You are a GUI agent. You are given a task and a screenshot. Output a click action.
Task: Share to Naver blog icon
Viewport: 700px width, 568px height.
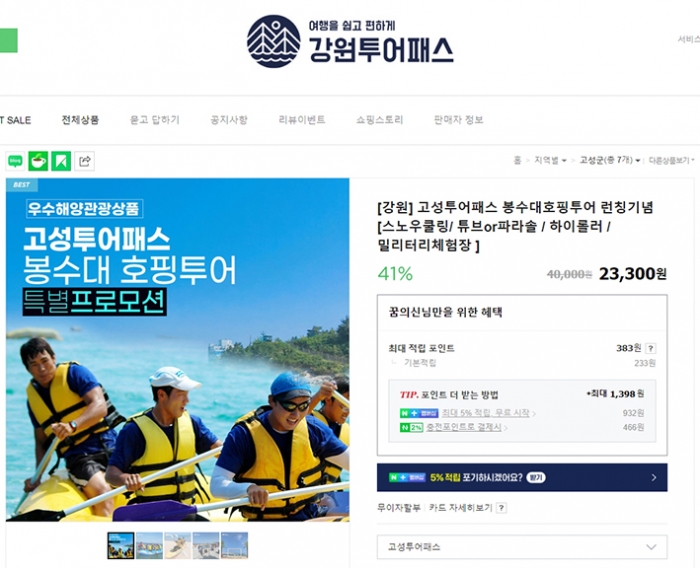point(16,161)
